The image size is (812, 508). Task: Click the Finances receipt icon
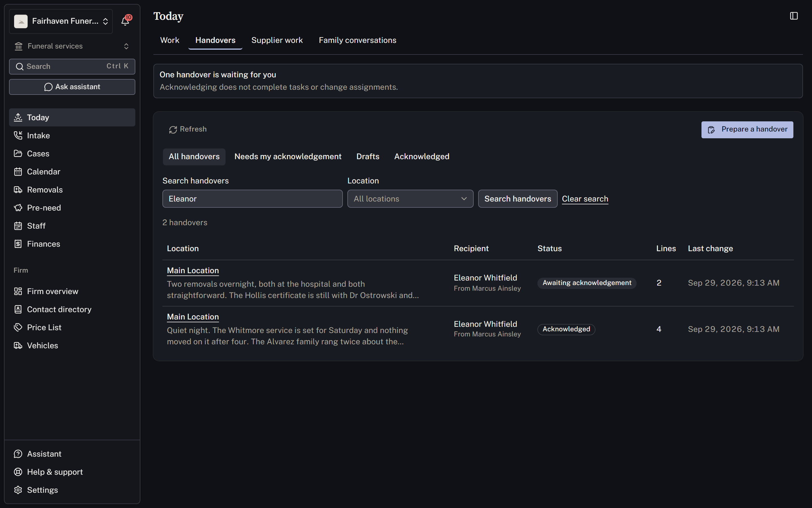18,244
